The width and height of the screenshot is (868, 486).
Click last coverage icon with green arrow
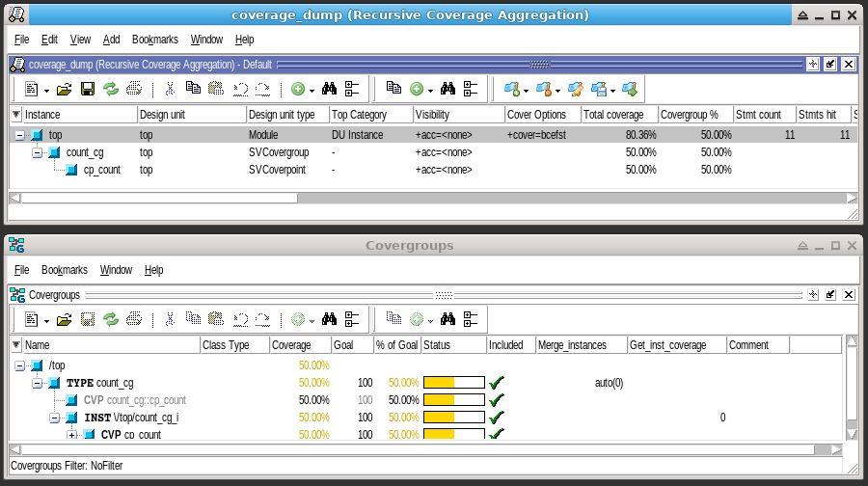(x=630, y=89)
